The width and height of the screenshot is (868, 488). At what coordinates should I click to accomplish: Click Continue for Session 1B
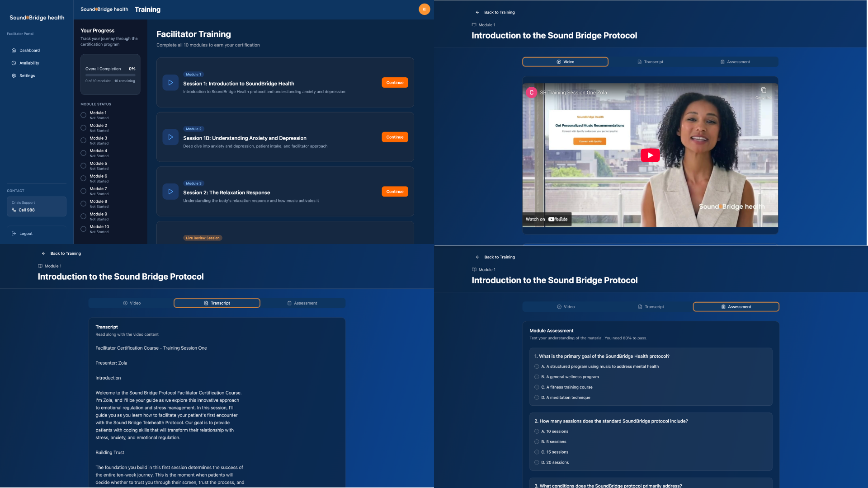point(395,137)
